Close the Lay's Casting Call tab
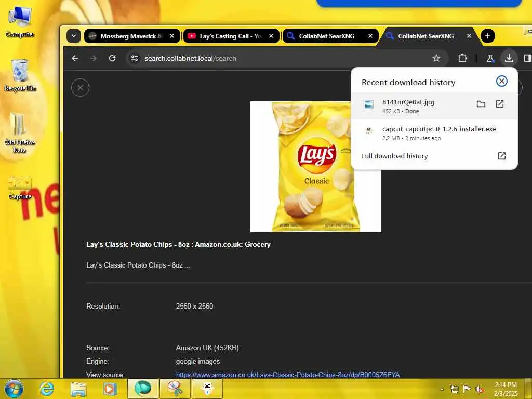The image size is (532, 399). click(x=271, y=36)
